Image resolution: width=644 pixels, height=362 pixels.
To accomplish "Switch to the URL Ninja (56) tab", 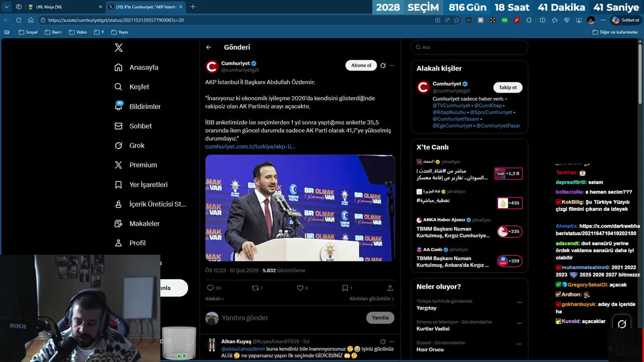I will [65, 7].
